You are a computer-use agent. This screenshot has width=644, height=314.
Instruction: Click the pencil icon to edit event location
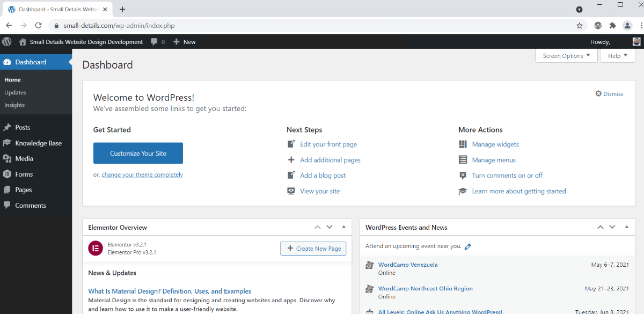(468, 247)
